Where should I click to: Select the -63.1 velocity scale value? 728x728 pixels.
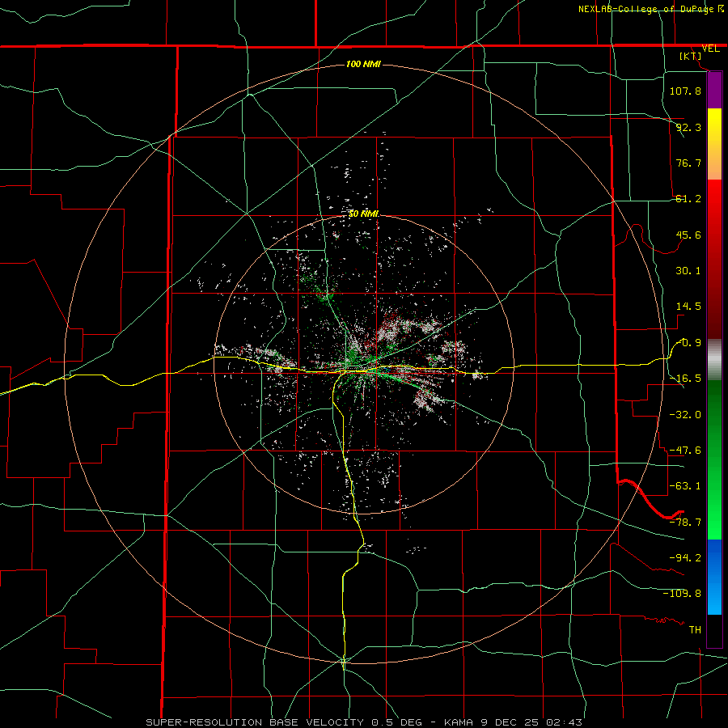pyautogui.click(x=685, y=486)
